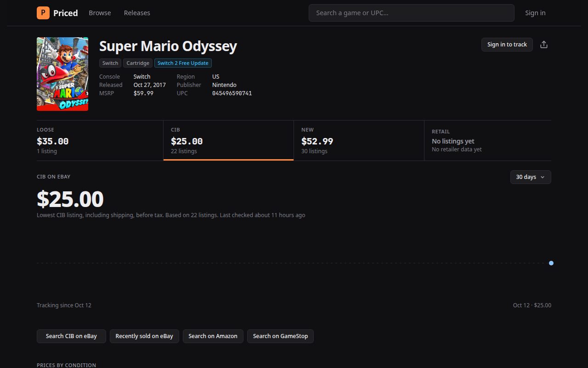588x368 pixels.
Task: Click the Region value US
Action: [x=216, y=77]
